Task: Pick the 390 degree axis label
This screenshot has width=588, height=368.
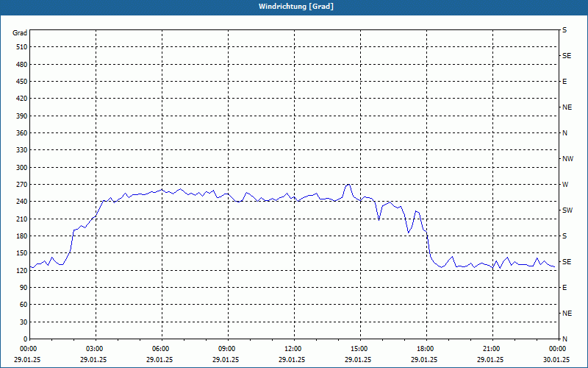Action: click(22, 116)
